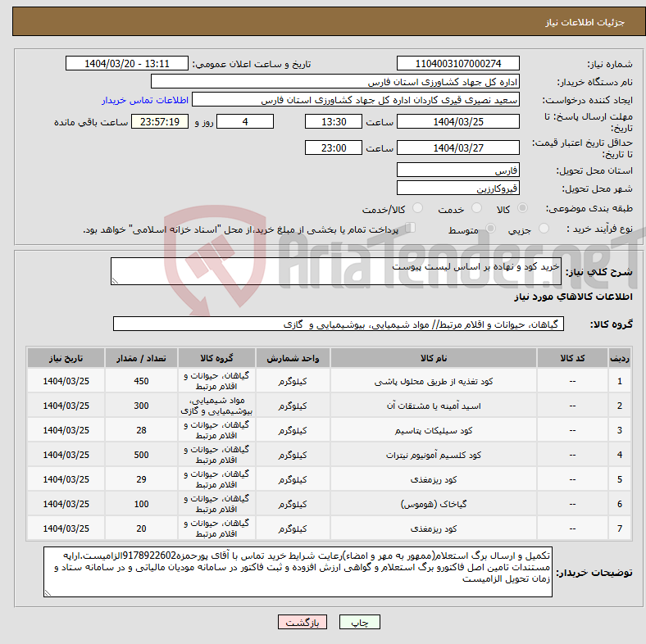This screenshot has height=644, width=646.
Task: Click the جزئیات اطلاعات نیاز page header
Action: point(585,22)
